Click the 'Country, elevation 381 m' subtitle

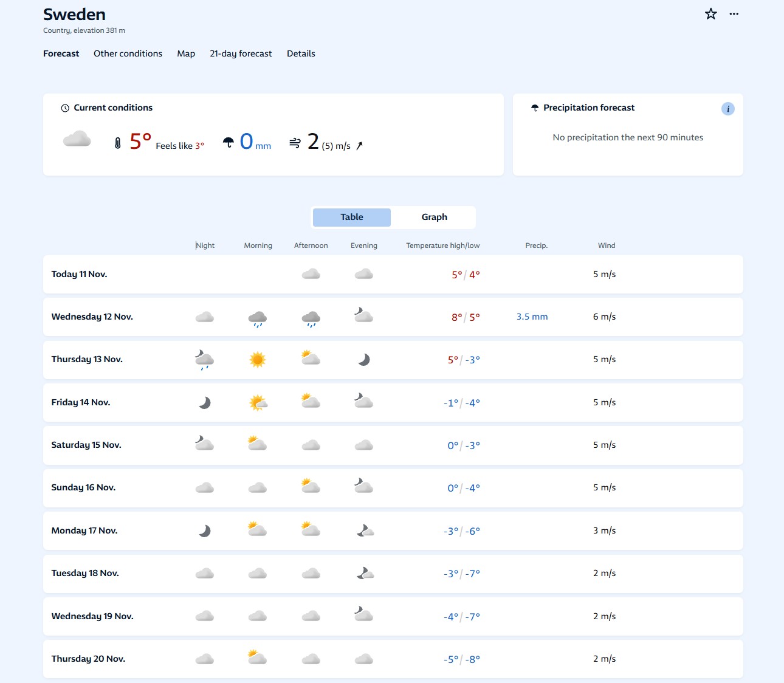point(84,30)
